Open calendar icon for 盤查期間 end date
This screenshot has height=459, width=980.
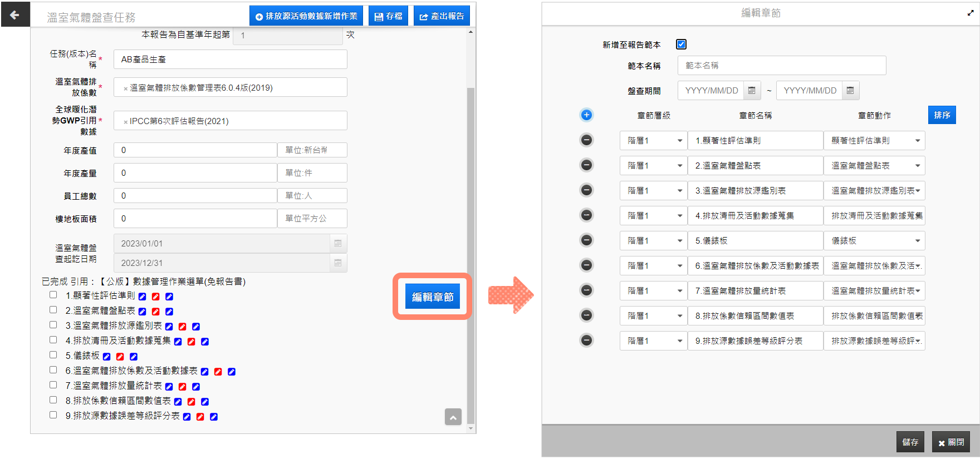850,91
